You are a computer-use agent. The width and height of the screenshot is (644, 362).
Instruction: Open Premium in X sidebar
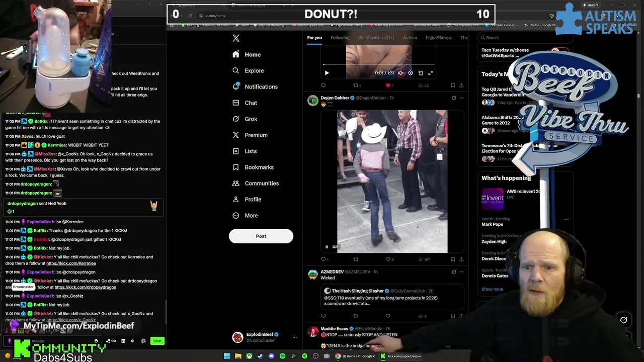[x=250, y=135]
